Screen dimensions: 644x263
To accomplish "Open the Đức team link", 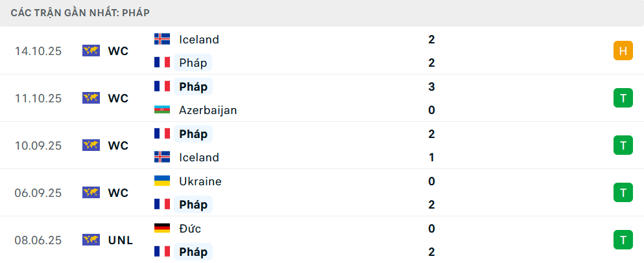I will pos(191,229).
